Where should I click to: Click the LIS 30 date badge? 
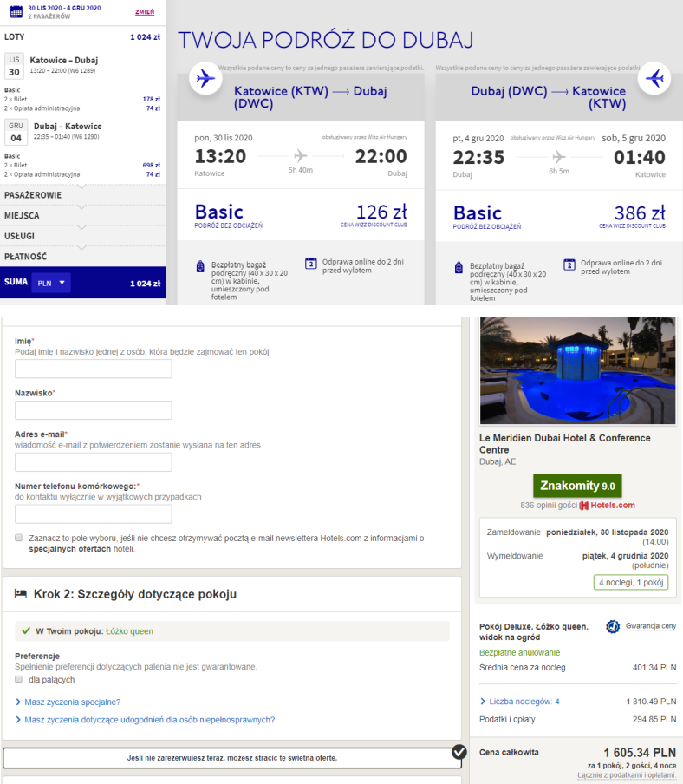point(14,66)
